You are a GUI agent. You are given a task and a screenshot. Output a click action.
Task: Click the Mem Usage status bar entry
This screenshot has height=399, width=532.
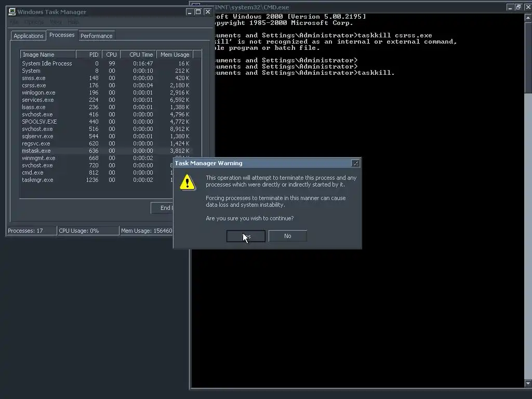click(147, 231)
